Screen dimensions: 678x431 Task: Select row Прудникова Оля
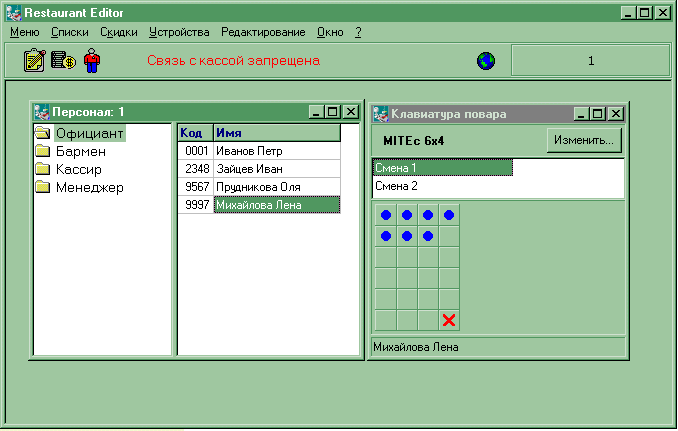[x=277, y=187]
